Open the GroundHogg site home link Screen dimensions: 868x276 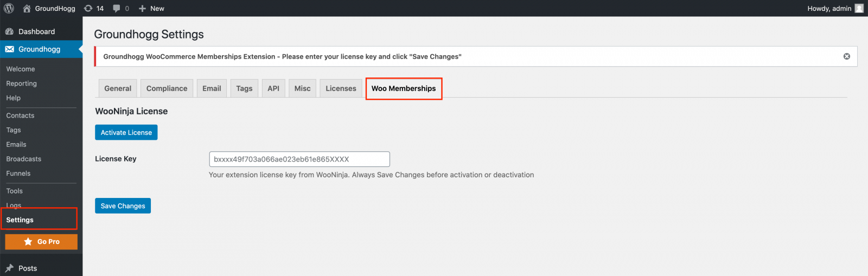point(49,8)
